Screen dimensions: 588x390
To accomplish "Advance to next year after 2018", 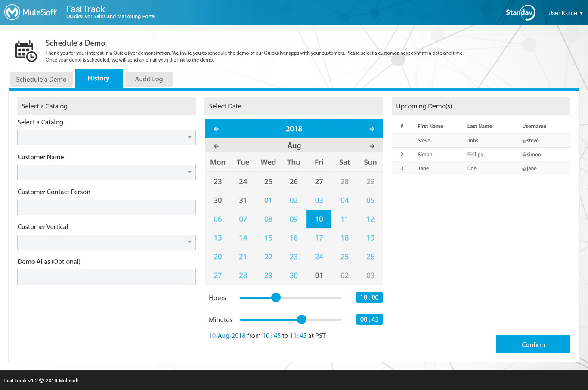I will [371, 129].
